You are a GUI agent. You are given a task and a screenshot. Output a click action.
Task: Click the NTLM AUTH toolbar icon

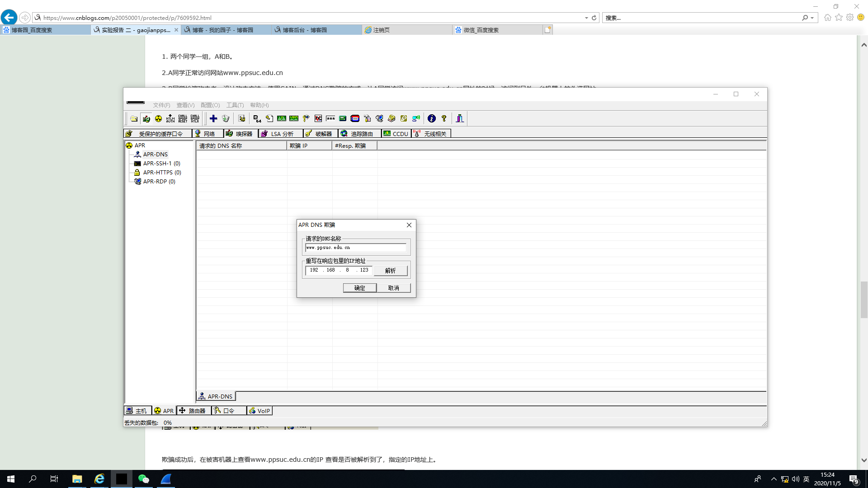(x=170, y=118)
